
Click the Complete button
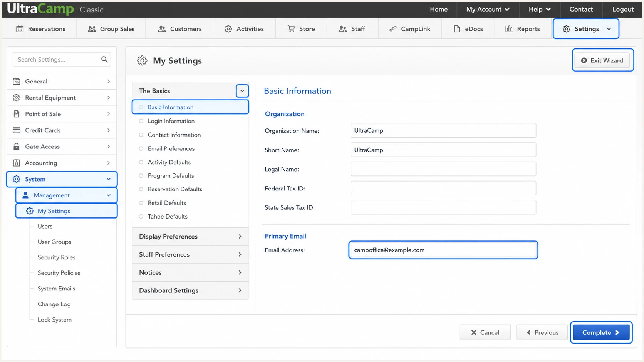coord(601,332)
